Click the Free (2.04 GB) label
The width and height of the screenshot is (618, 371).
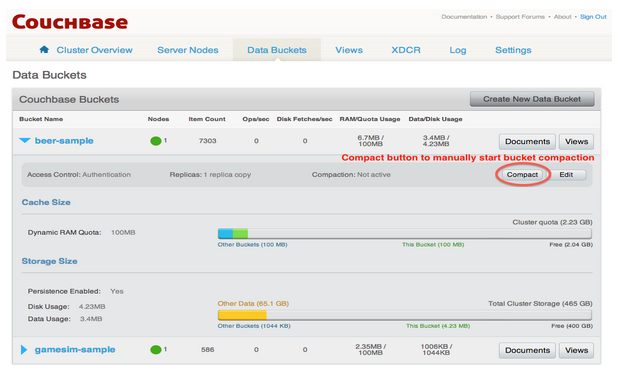pos(571,245)
